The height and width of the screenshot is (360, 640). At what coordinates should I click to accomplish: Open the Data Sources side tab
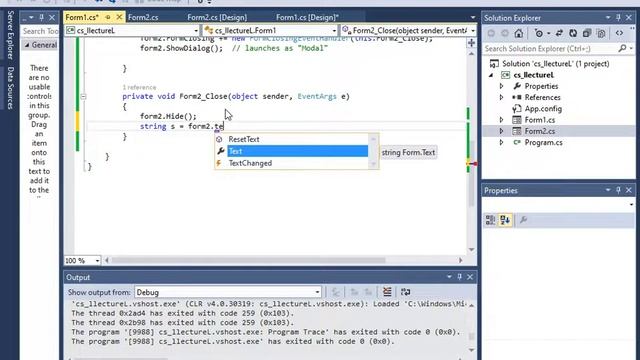click(10, 88)
